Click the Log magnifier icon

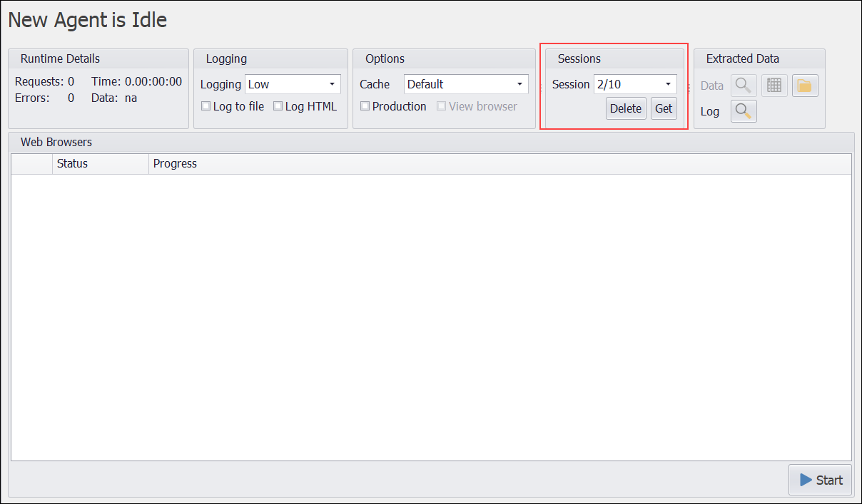(x=744, y=111)
